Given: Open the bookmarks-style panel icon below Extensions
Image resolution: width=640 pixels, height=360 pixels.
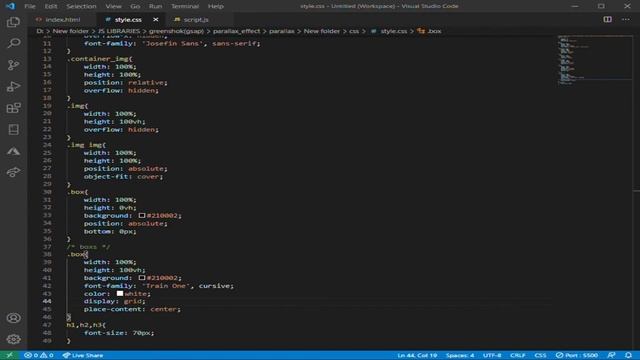Looking at the screenshot, I should pos(13,130).
